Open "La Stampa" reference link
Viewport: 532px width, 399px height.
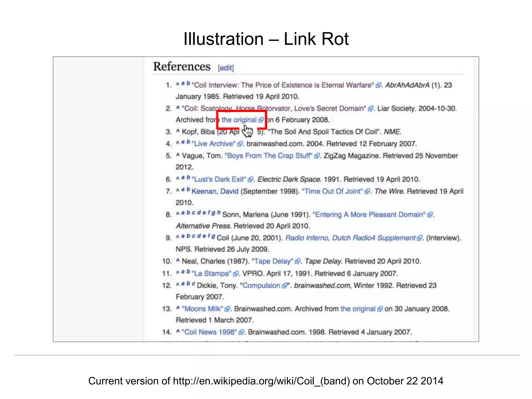[x=211, y=274]
